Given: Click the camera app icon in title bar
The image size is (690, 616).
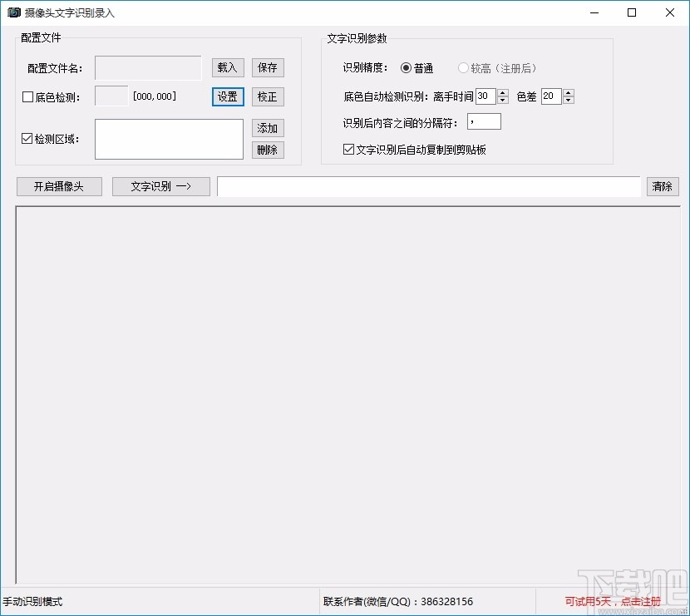Looking at the screenshot, I should [x=13, y=12].
